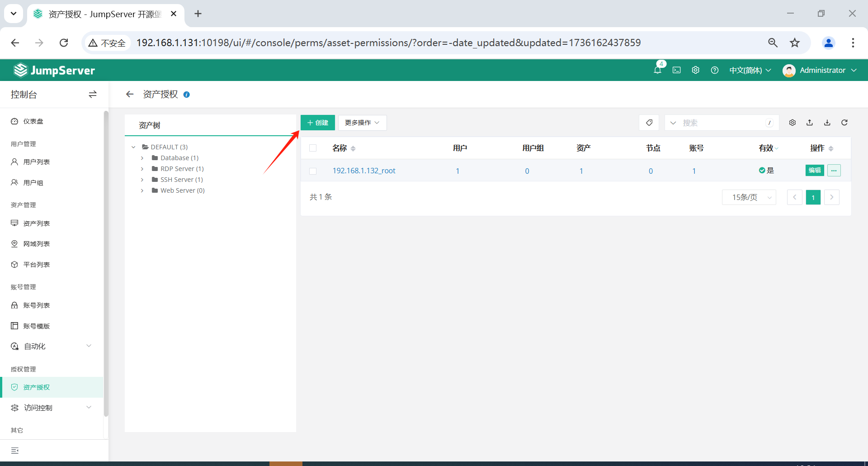The width and height of the screenshot is (868, 466).
Task: Open page size 15条/页 dropdown
Action: coord(749,197)
